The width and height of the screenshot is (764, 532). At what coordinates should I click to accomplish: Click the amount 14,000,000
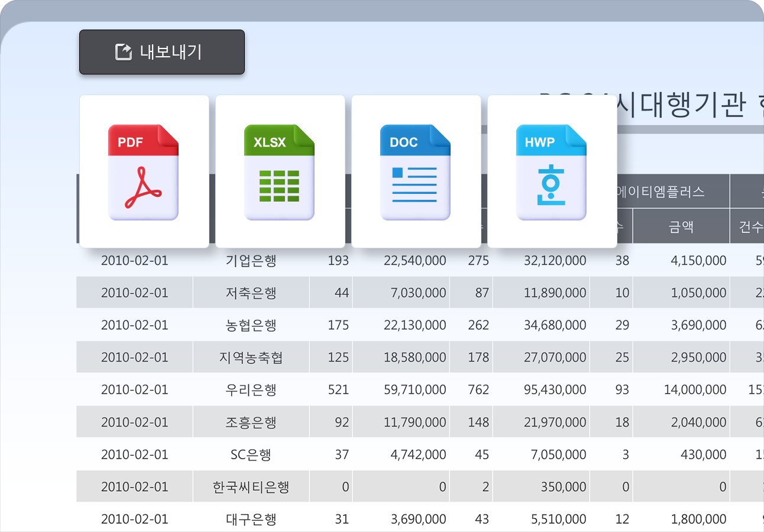695,390
